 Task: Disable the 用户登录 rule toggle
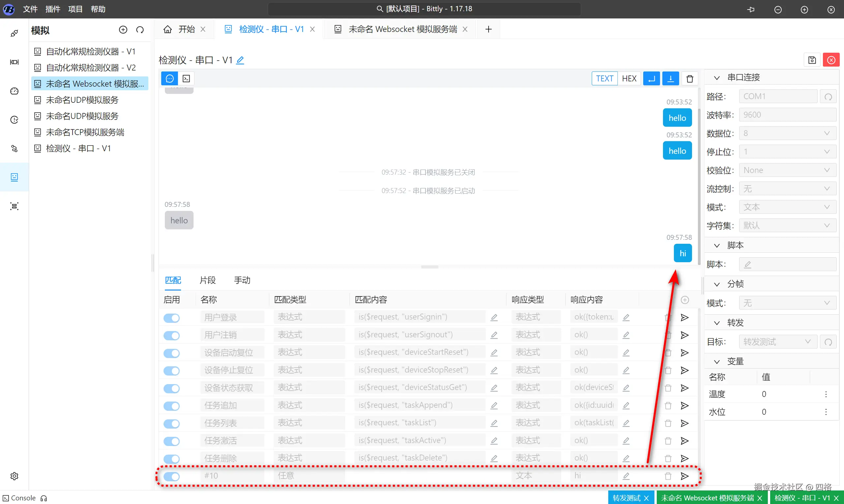[172, 318]
